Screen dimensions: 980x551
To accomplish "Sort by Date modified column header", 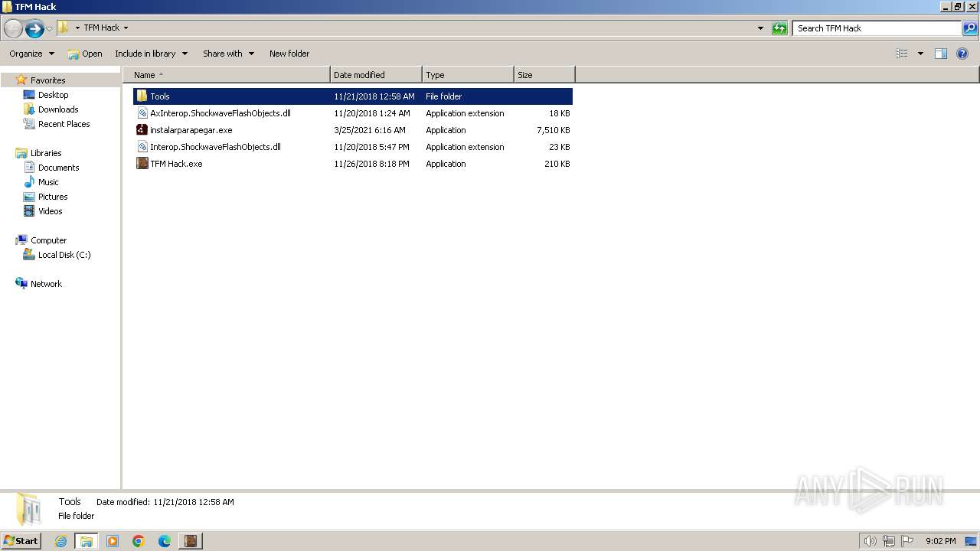I will (376, 75).
